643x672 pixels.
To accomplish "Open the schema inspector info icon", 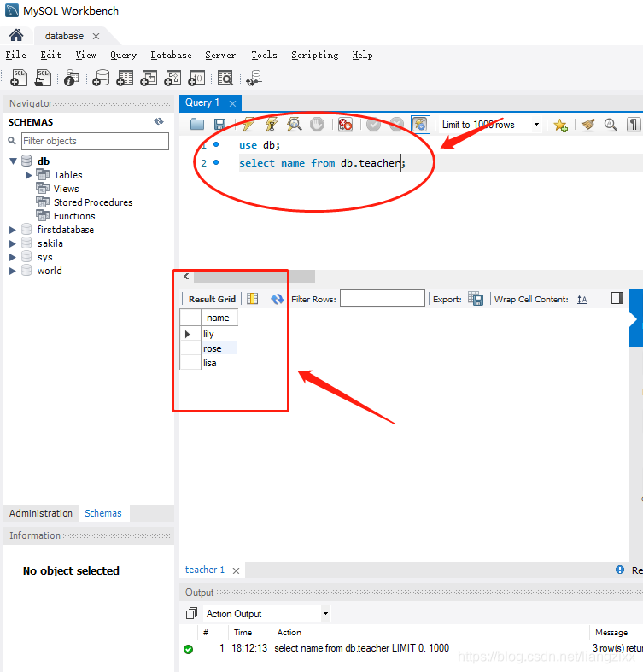I will coord(71,78).
